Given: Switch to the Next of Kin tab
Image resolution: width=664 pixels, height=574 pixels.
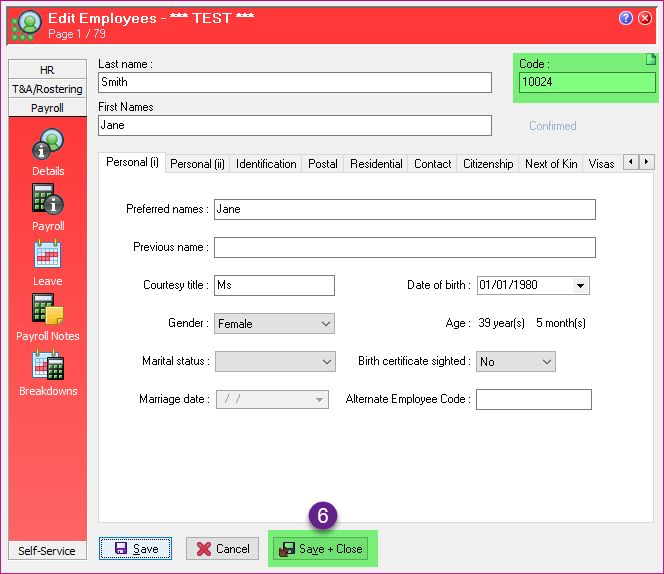Looking at the screenshot, I should 550,164.
